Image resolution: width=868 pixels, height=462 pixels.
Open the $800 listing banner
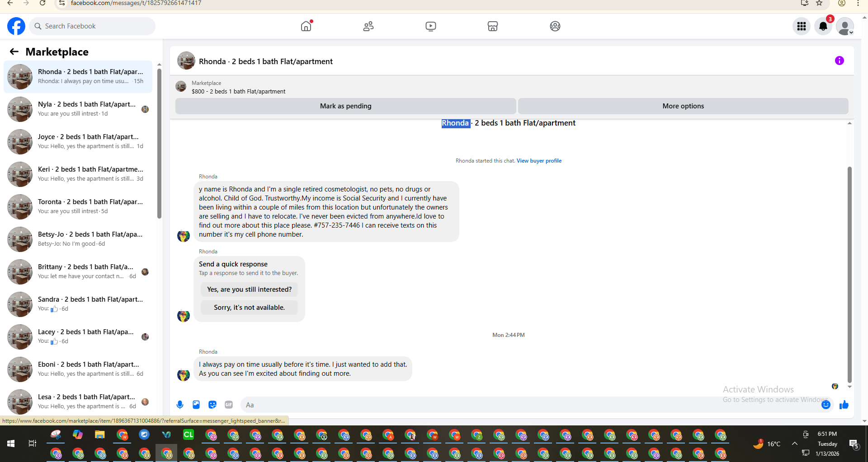tap(512, 87)
